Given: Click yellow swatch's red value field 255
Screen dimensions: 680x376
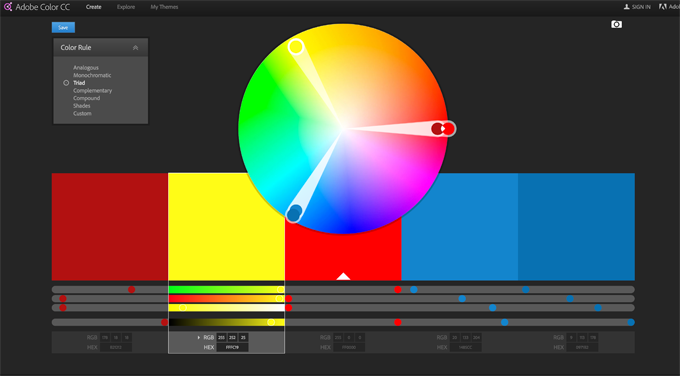Looking at the screenshot, I should click(222, 337).
